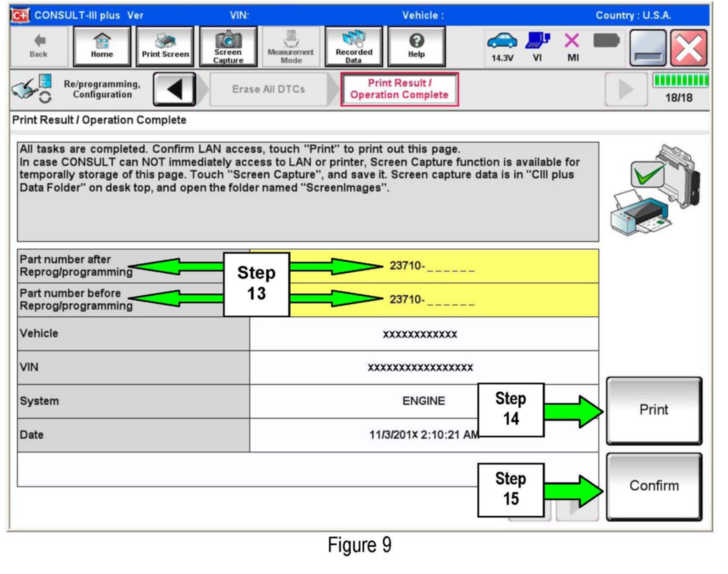Click the battery level indicator icon
The image size is (728, 574).
pyautogui.click(x=606, y=42)
